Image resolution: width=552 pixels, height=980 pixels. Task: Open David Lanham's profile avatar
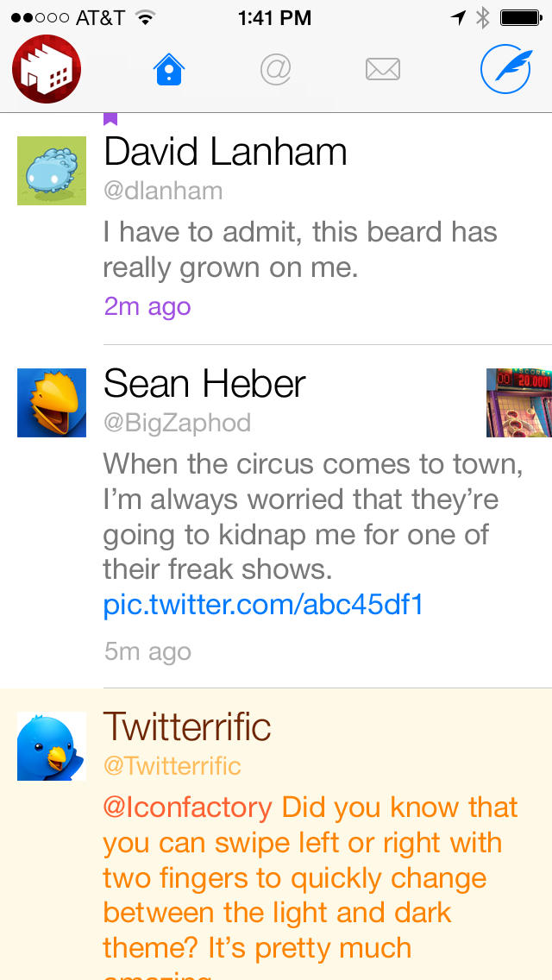coord(52,171)
